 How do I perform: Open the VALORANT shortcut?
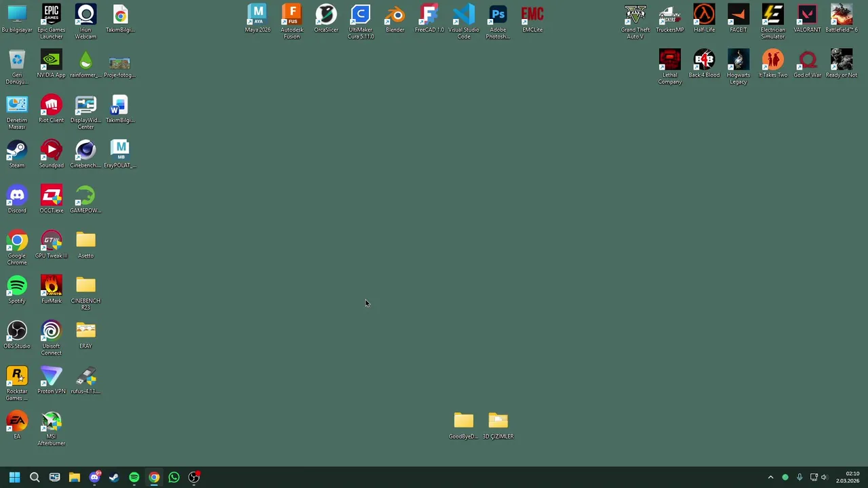(x=807, y=18)
